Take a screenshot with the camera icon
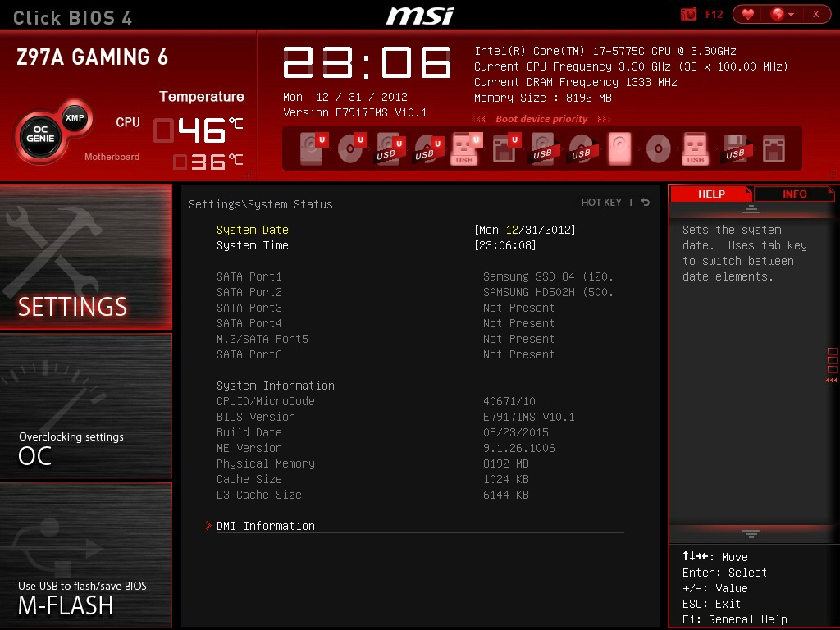Screen dimensions: 840x630 (689, 14)
